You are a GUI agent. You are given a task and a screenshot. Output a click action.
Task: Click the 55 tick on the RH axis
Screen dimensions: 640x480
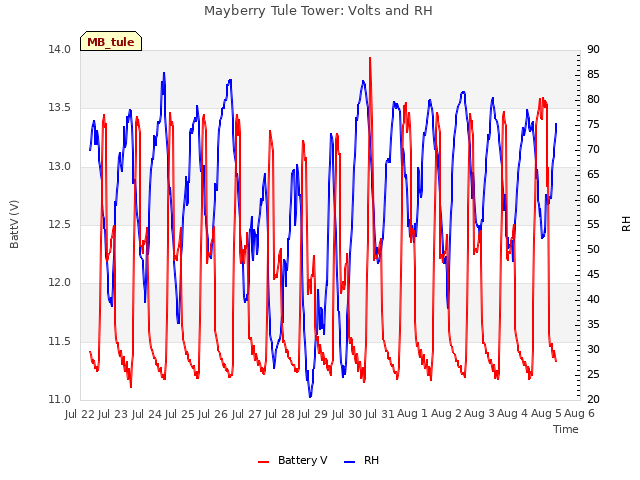[593, 224]
